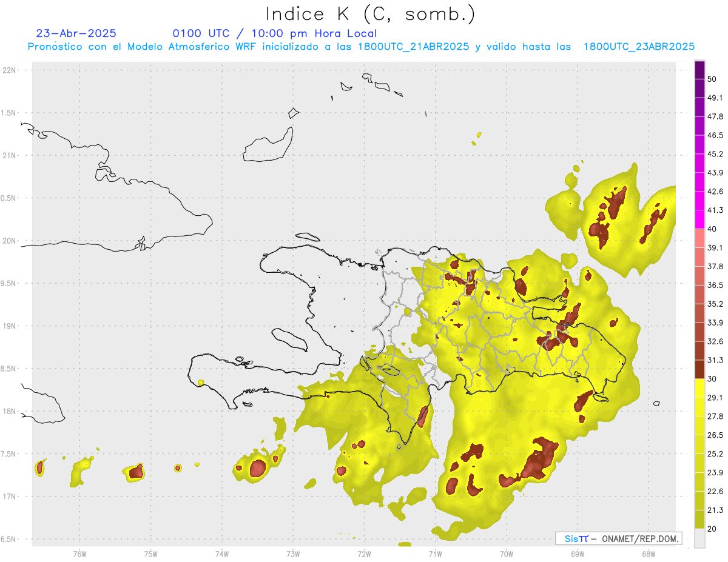The width and height of the screenshot is (728, 562).
Task: Pick the gray swatch below 20 in colorbar
Action: click(699, 538)
